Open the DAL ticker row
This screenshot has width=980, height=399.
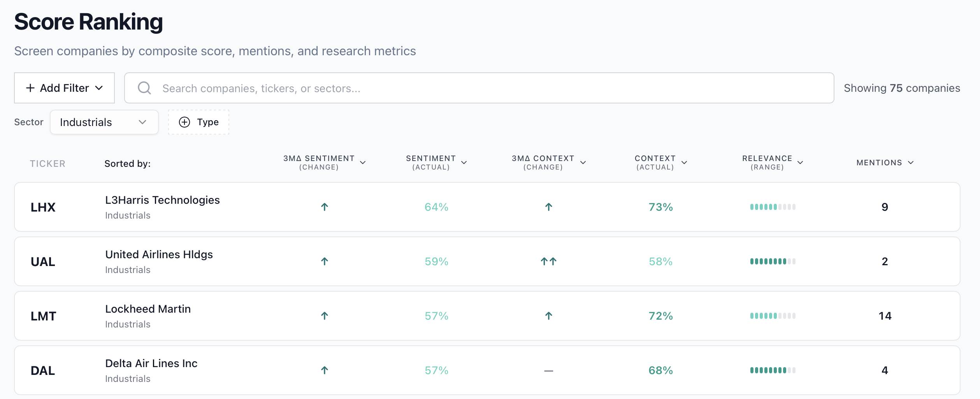[x=487, y=370]
